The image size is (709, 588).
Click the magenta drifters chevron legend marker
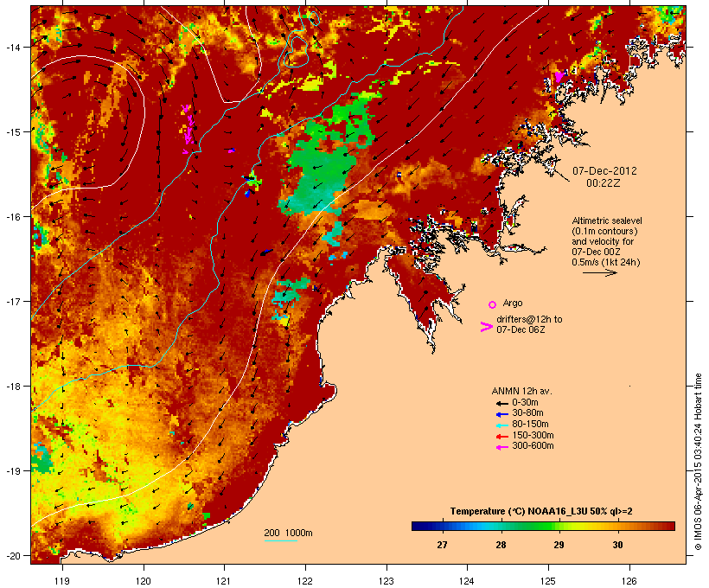(487, 327)
